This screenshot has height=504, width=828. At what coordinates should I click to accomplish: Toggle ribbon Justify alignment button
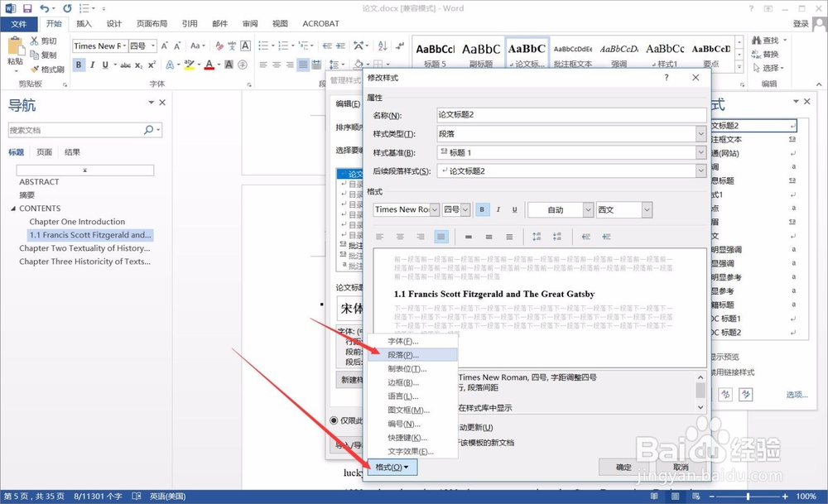pyautogui.click(x=302, y=65)
